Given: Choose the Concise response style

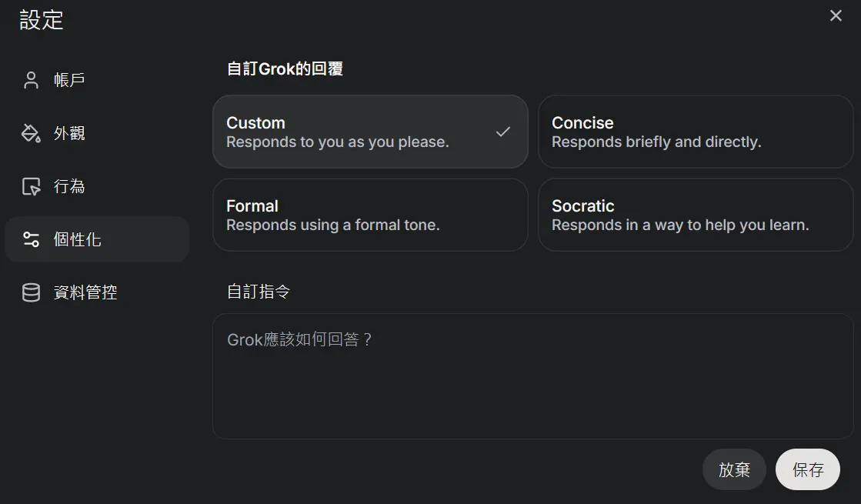Looking at the screenshot, I should 695,132.
